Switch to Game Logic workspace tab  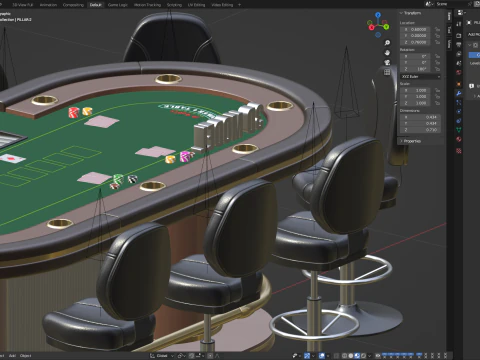point(118,5)
